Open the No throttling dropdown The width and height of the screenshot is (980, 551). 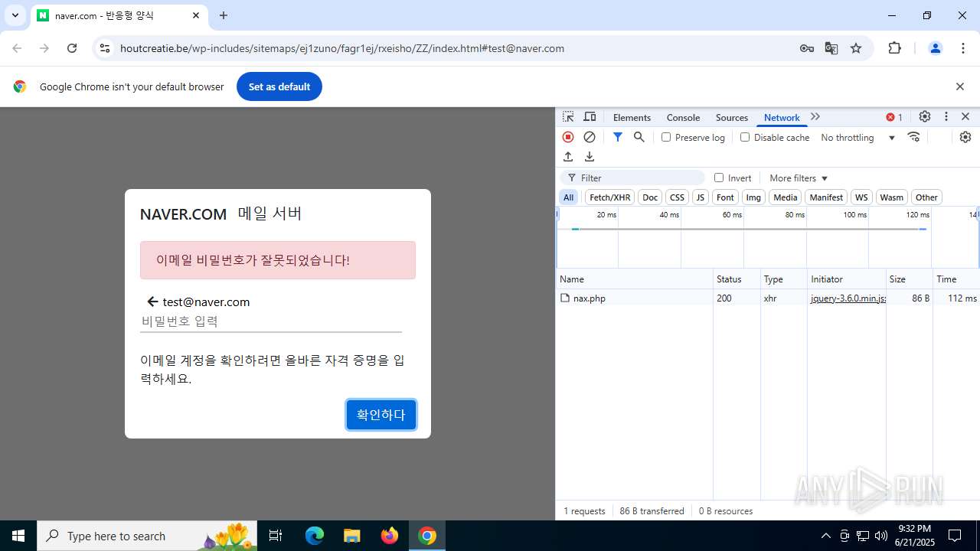coord(858,138)
